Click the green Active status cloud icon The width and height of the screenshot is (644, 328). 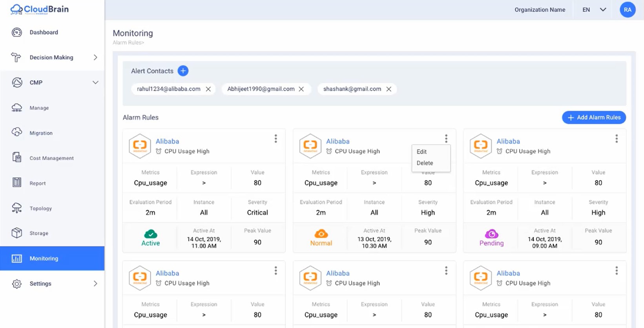[151, 234]
